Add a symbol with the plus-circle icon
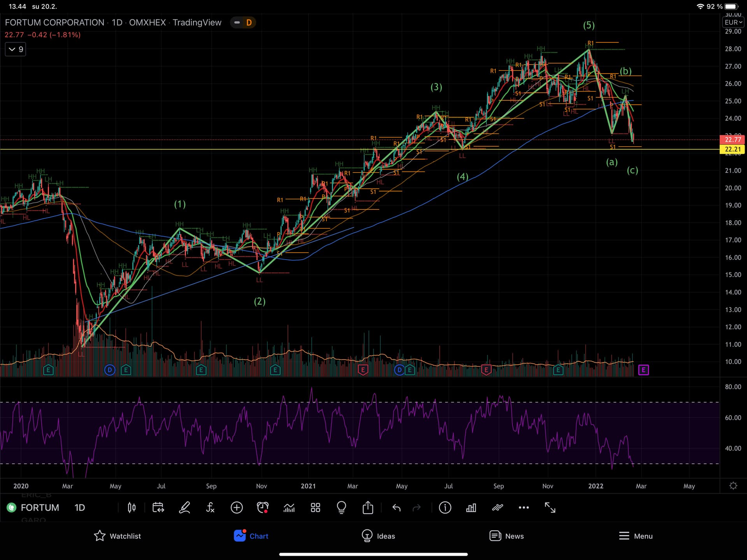 [x=237, y=507]
